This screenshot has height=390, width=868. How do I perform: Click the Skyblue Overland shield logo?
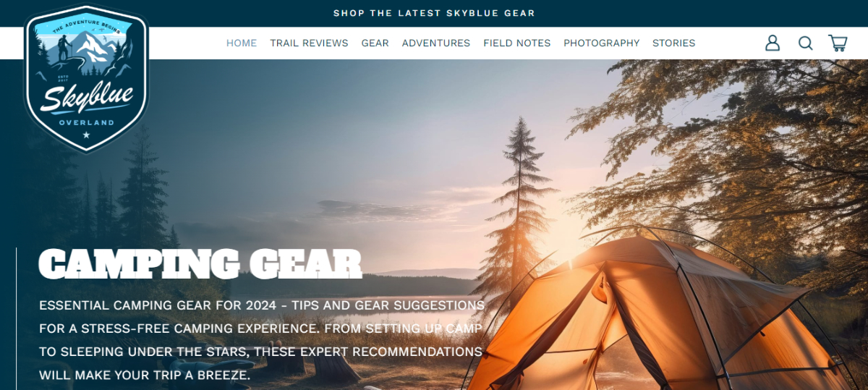click(x=86, y=78)
